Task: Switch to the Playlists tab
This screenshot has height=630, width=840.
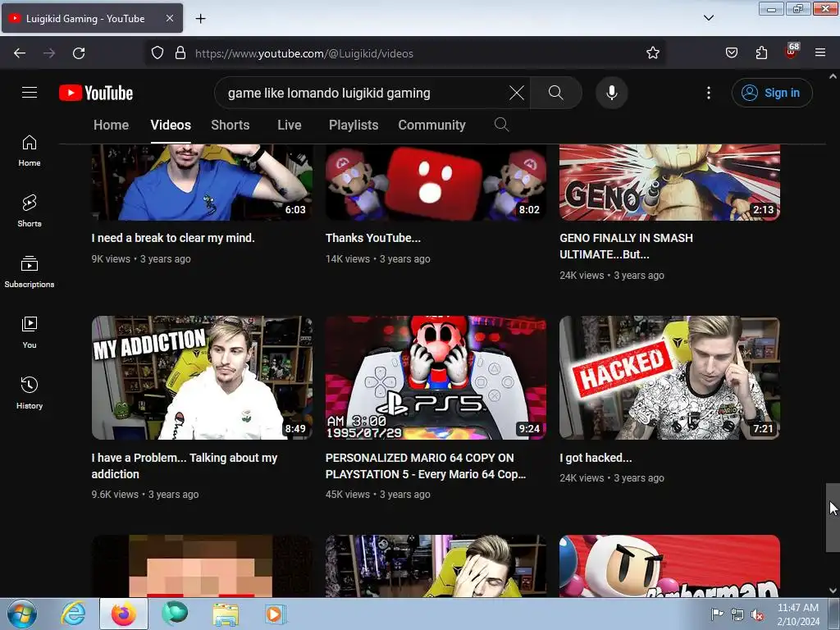Action: pyautogui.click(x=354, y=125)
